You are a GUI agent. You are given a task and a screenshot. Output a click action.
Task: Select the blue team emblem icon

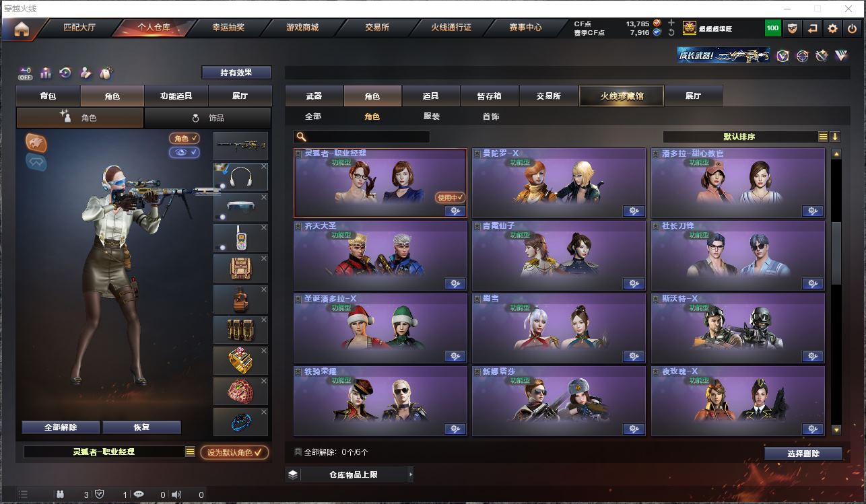36,162
